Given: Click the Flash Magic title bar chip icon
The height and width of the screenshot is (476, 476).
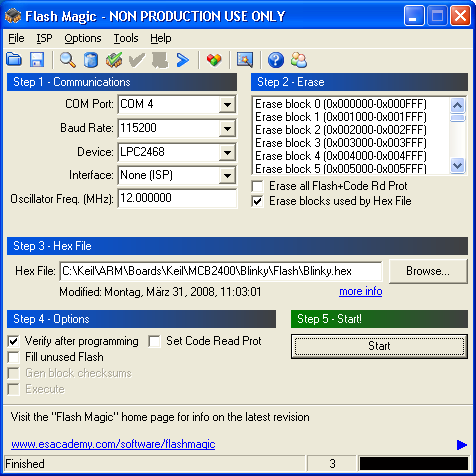Looking at the screenshot, I should coord(13,15).
